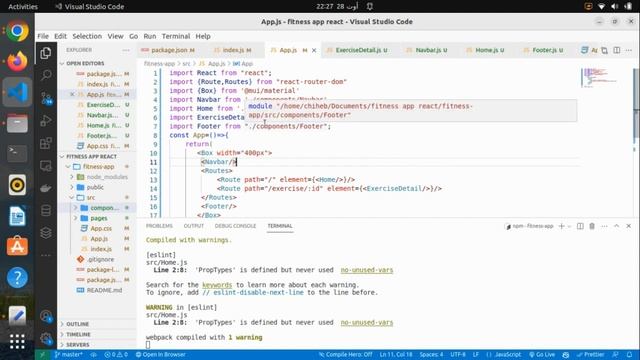
Task: Close the terminal panel
Action: coord(629,226)
